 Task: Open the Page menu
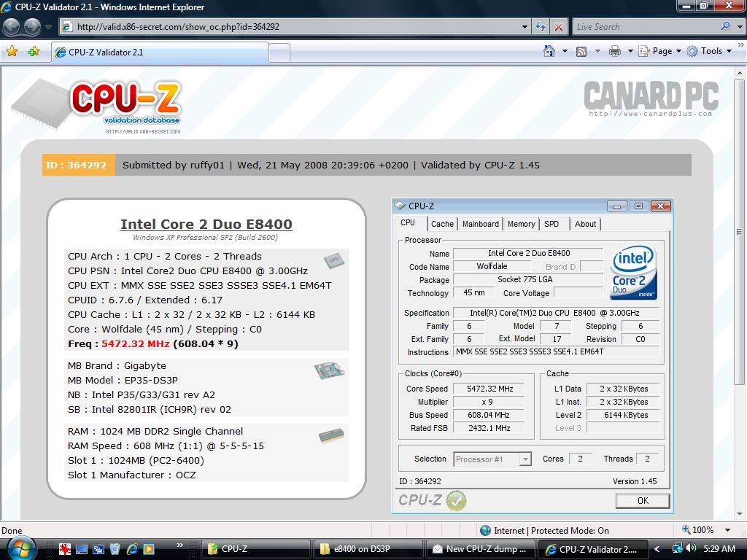[x=659, y=51]
